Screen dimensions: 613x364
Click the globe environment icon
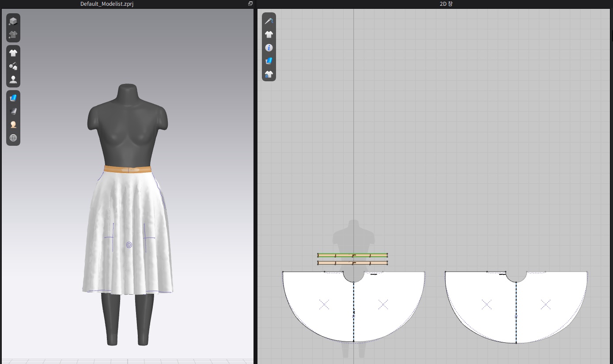coord(13,138)
